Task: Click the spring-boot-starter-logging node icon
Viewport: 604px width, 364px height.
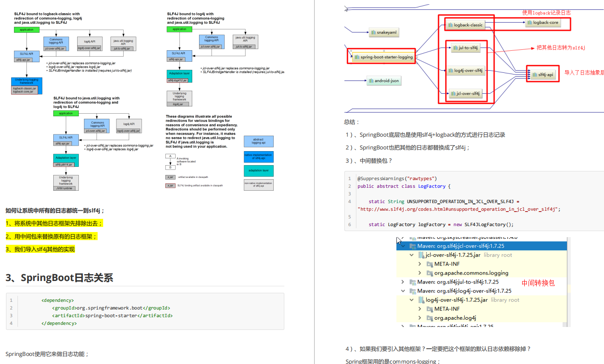Action: pos(357,57)
